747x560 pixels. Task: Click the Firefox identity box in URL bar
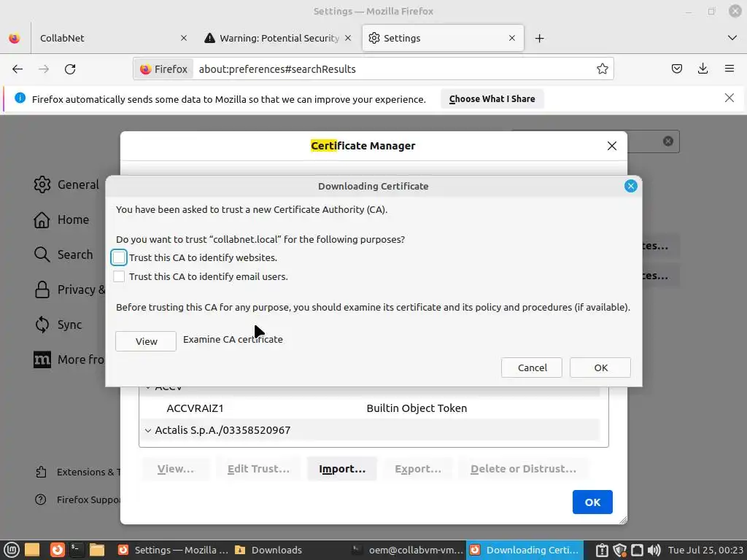coord(163,69)
